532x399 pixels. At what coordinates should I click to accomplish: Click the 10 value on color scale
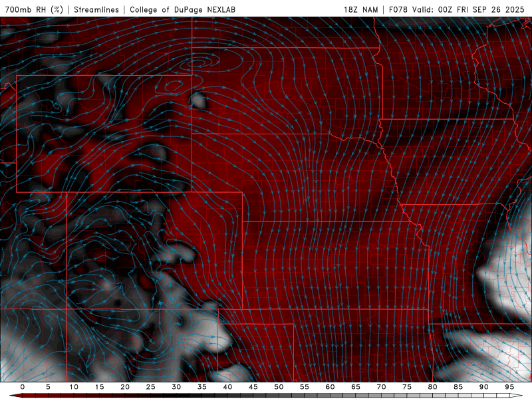[x=74, y=387]
